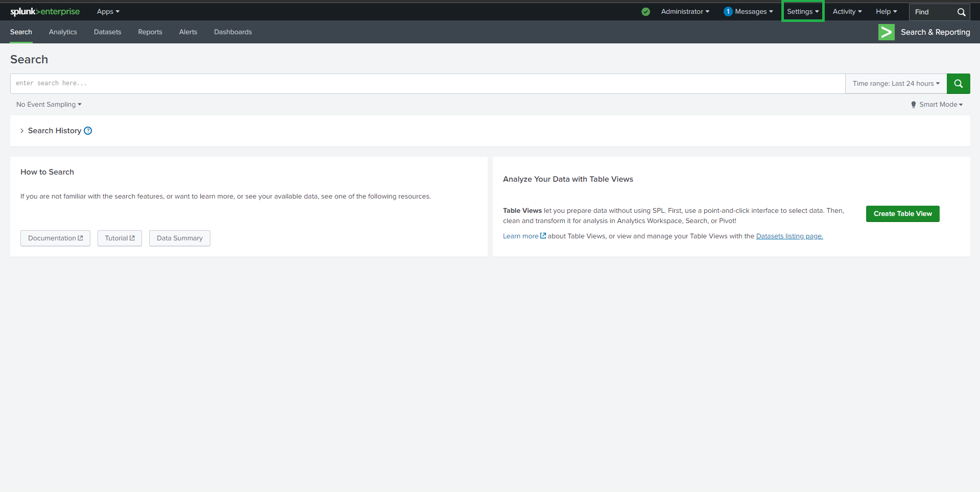Run search with green magnifier button
980x492 pixels.
point(958,84)
